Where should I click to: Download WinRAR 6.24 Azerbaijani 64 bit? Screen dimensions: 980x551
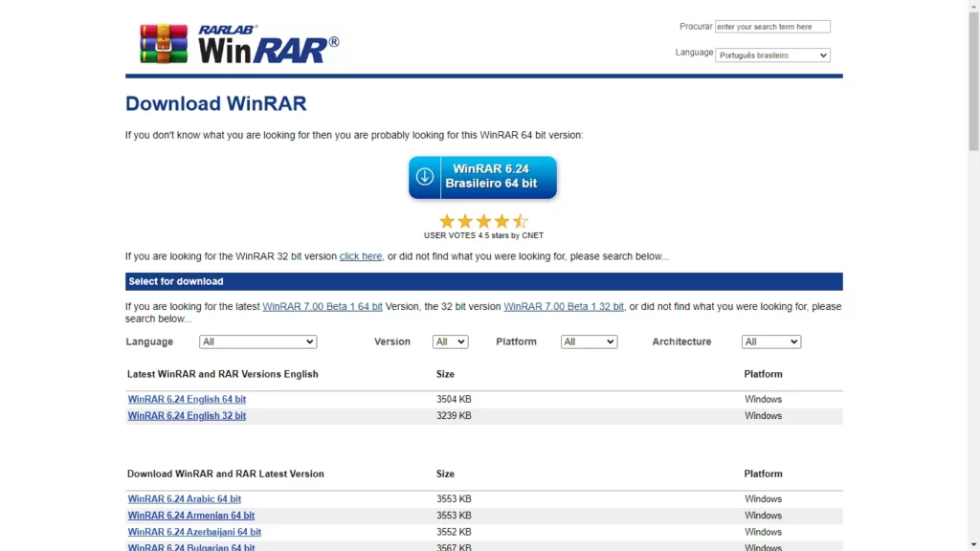(x=194, y=532)
